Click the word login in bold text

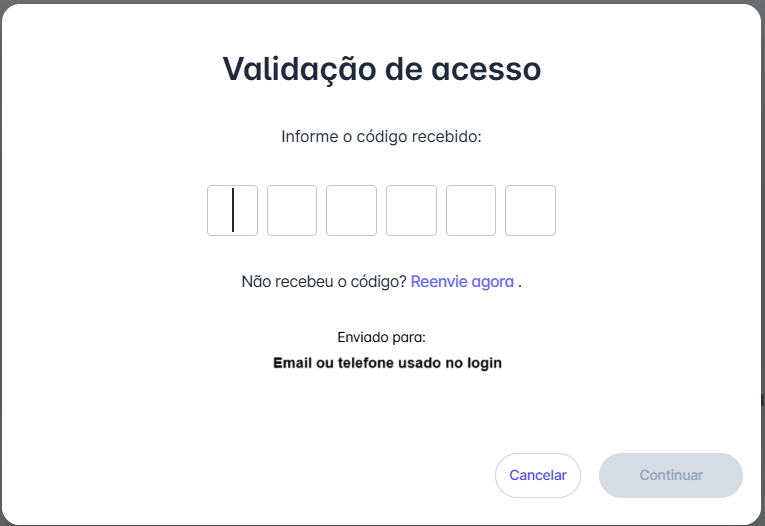point(484,364)
